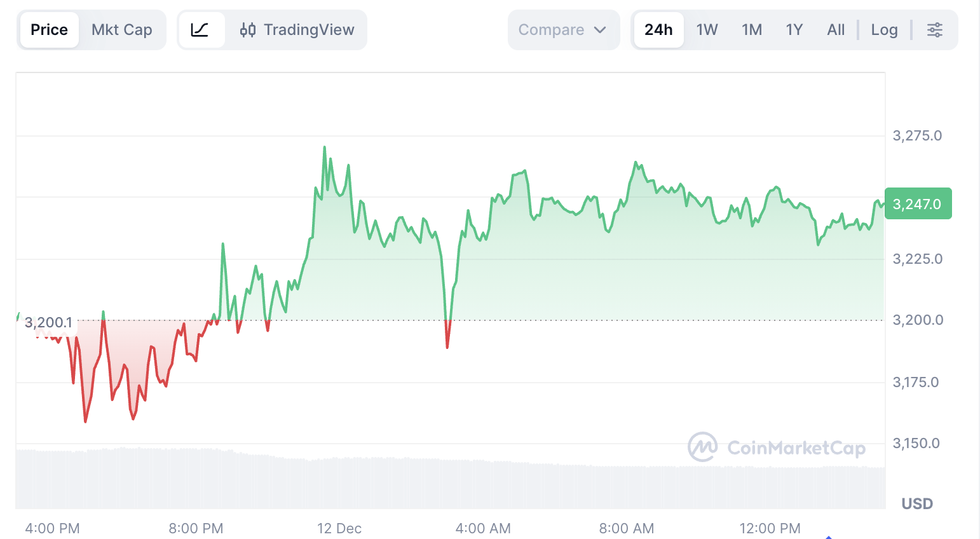
Task: Select the 1M time range
Action: coord(752,30)
